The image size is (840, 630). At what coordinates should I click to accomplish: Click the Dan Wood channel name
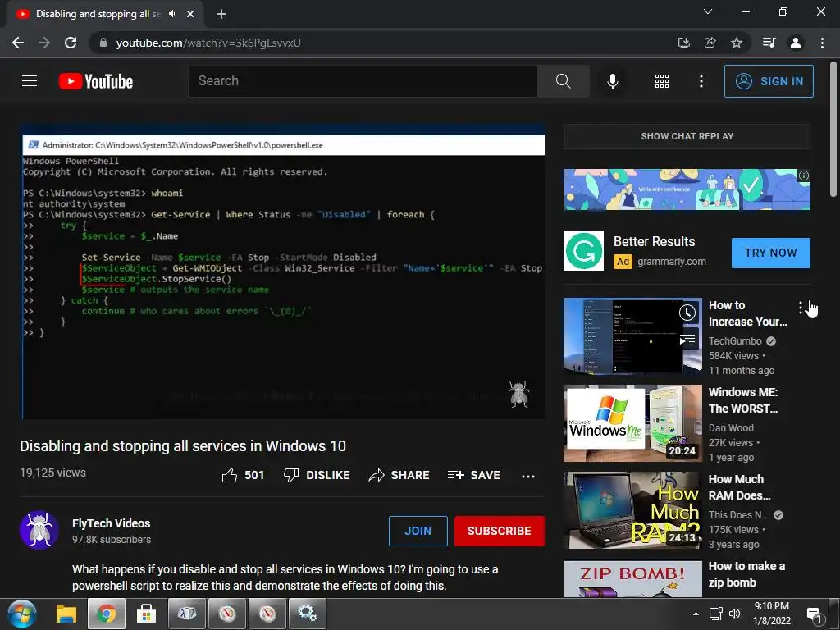(x=731, y=428)
